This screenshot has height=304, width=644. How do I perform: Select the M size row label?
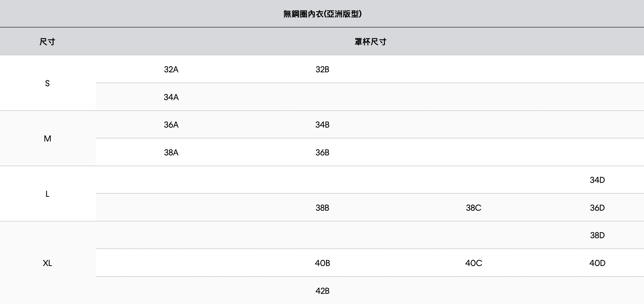click(47, 138)
